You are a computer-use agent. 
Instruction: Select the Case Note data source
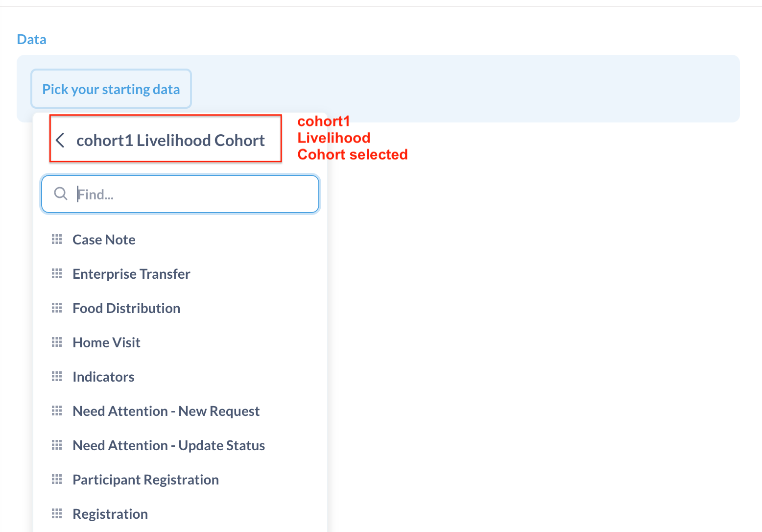104,239
